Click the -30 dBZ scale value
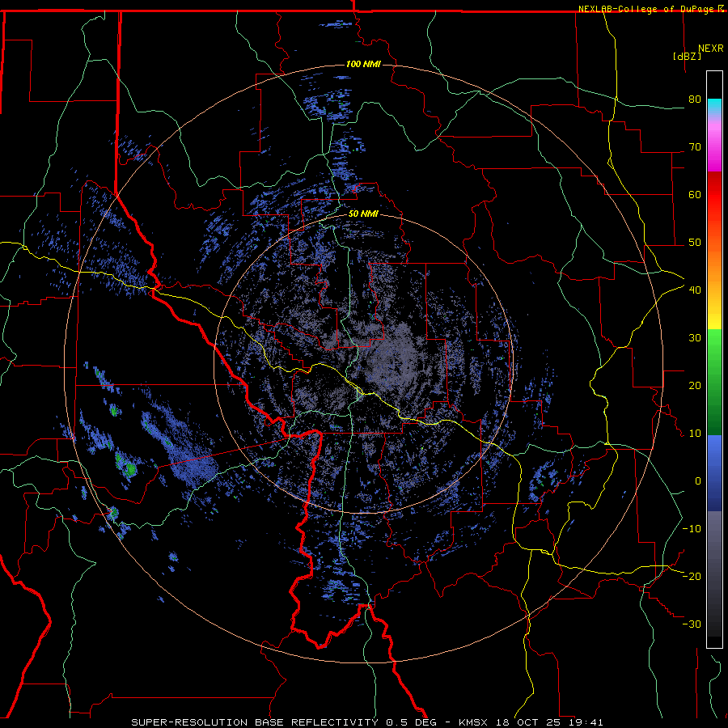Image resolution: width=728 pixels, height=728 pixels. [692, 624]
